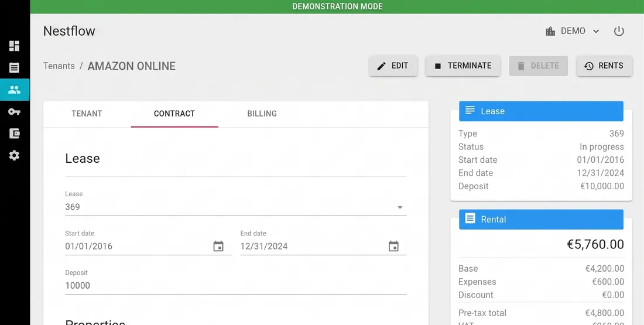
Task: Click the Type 369 value in Lease card
Action: (616, 134)
